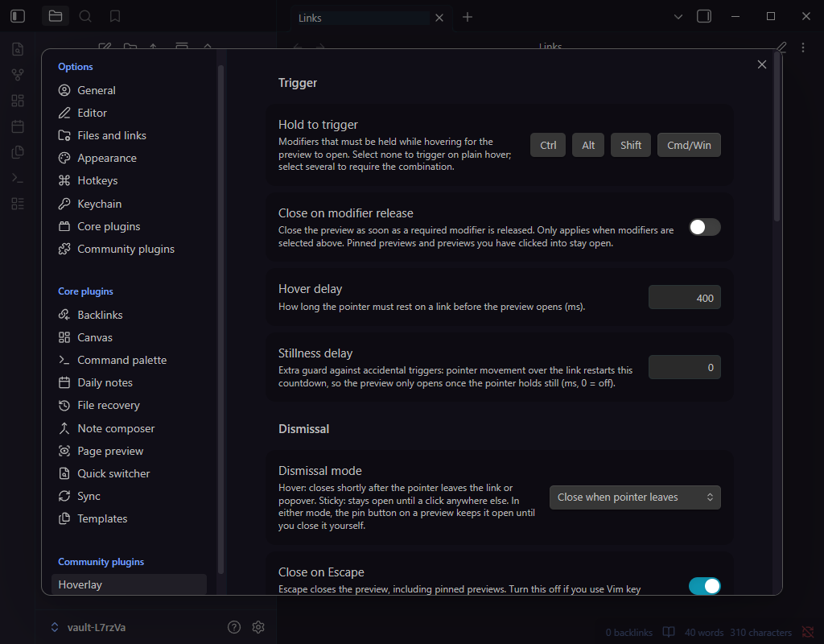This screenshot has height=644, width=824.
Task: Toggle Close on Escape switch
Action: pyautogui.click(x=705, y=586)
